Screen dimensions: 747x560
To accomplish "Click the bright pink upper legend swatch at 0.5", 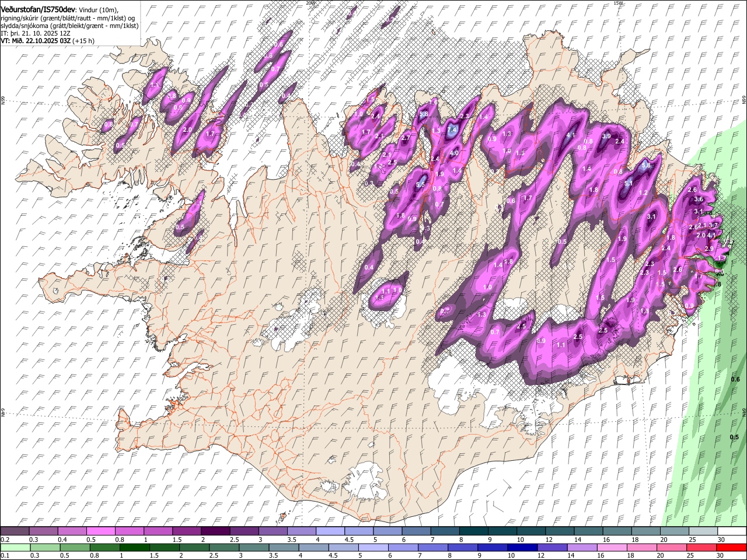I will tap(100, 531).
